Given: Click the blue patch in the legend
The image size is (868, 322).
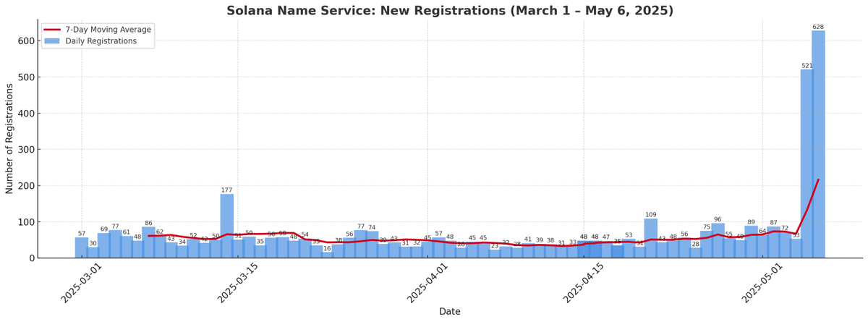Looking at the screenshot, I should click(53, 41).
